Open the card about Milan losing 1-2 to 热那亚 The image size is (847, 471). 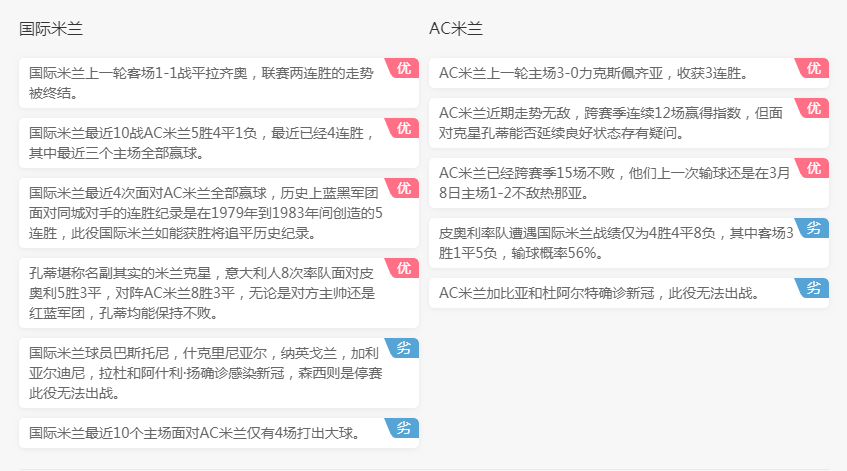[629, 183]
